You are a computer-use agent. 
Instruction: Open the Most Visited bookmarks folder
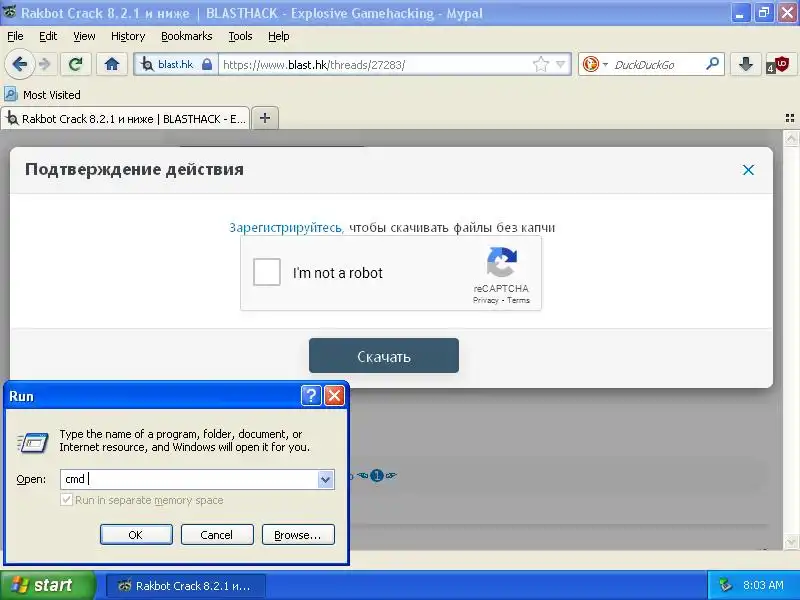pyautogui.click(x=42, y=95)
